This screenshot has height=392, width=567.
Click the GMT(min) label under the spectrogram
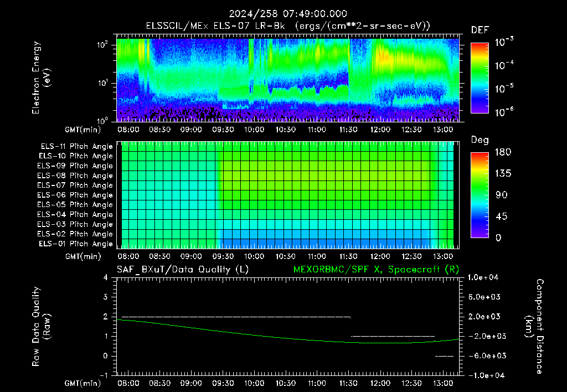(x=83, y=130)
